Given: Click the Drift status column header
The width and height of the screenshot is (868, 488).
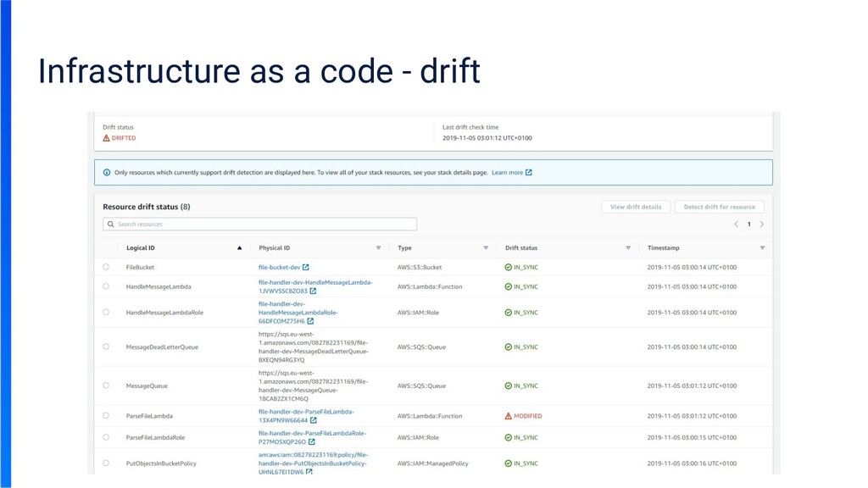Looking at the screenshot, I should (x=521, y=248).
